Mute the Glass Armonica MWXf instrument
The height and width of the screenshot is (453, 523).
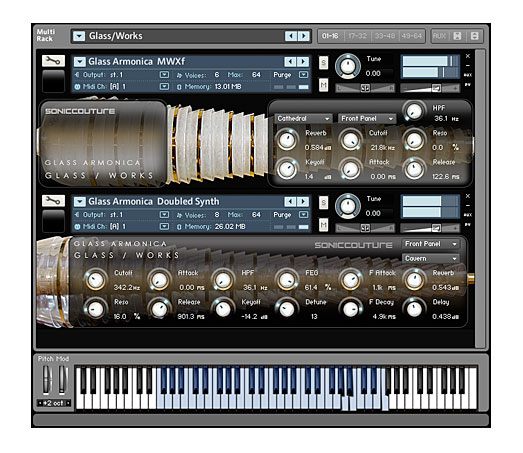[x=323, y=85]
